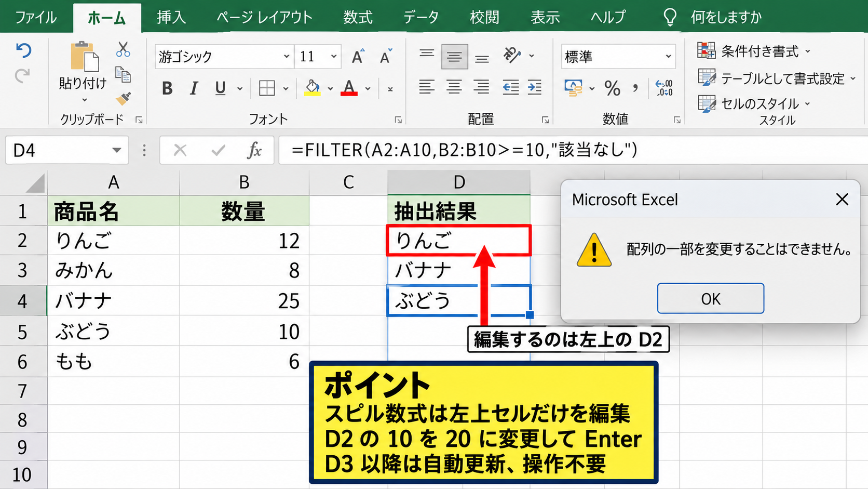Toggle Bold formatting

pyautogui.click(x=167, y=89)
